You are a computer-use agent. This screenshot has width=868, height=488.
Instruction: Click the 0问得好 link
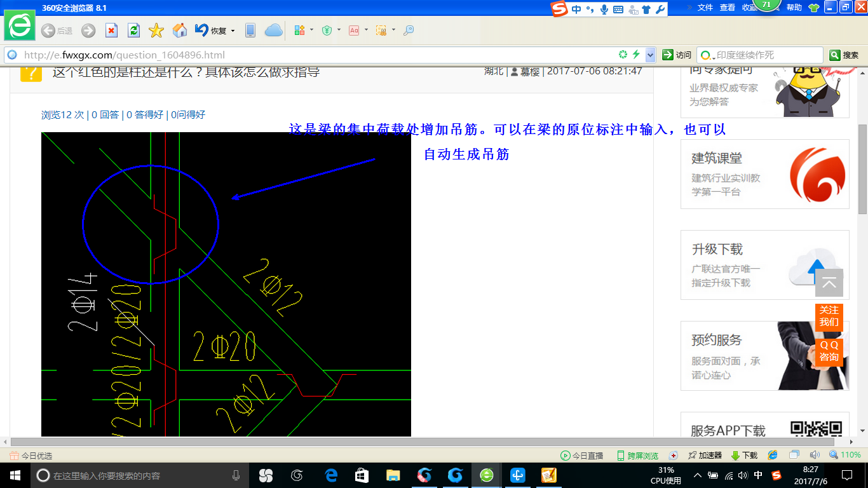tap(188, 115)
